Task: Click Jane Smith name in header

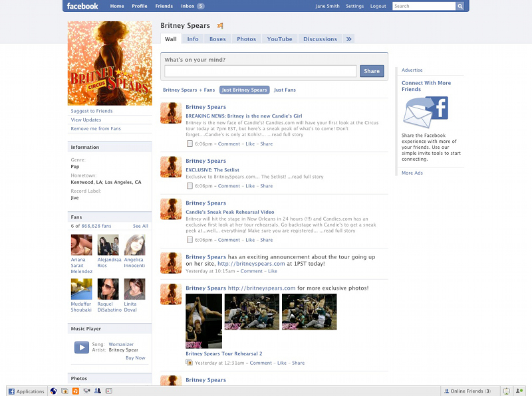Action: coord(327,6)
